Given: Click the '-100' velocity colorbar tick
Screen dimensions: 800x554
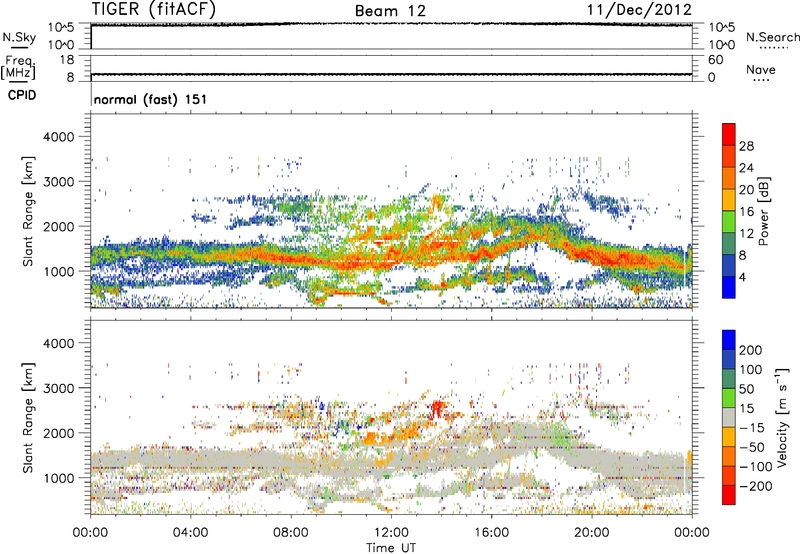Looking at the screenshot, I should point(756,467).
